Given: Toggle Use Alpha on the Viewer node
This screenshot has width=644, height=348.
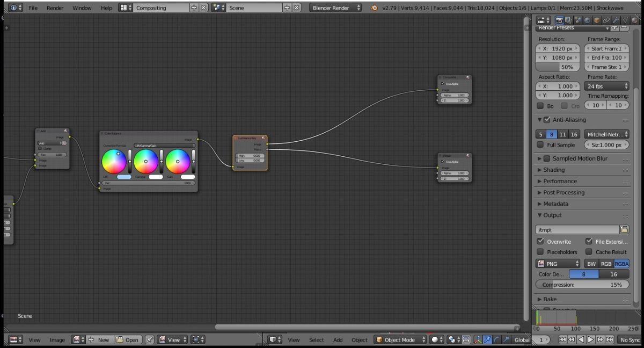Looking at the screenshot, I should 443,162.
